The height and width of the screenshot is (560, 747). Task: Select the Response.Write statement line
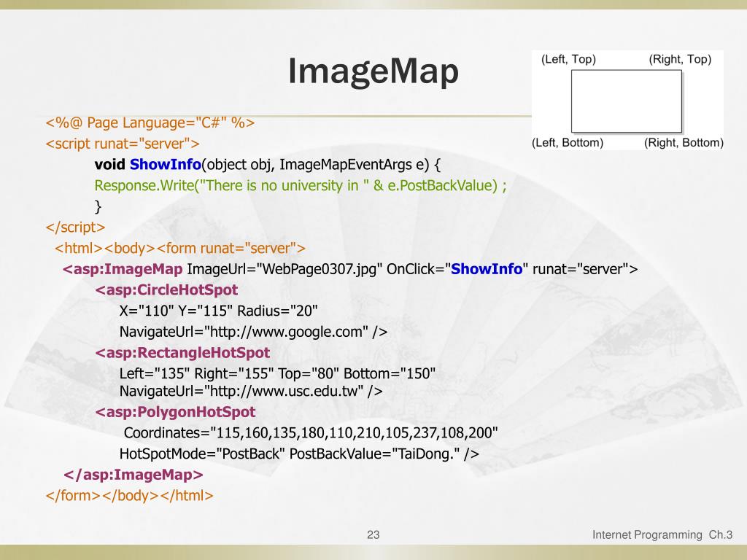click(x=301, y=185)
